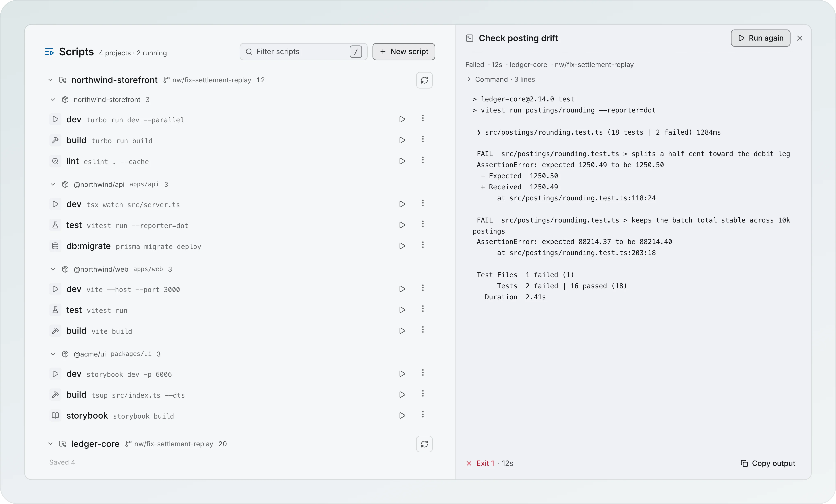836x504 pixels.
Task: Refresh northwind-storefront project scripts
Action: (x=424, y=80)
